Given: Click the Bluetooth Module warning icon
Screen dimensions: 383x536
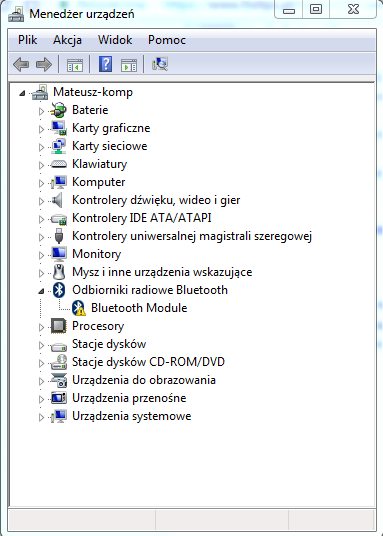Looking at the screenshot, I should pyautogui.click(x=79, y=308).
